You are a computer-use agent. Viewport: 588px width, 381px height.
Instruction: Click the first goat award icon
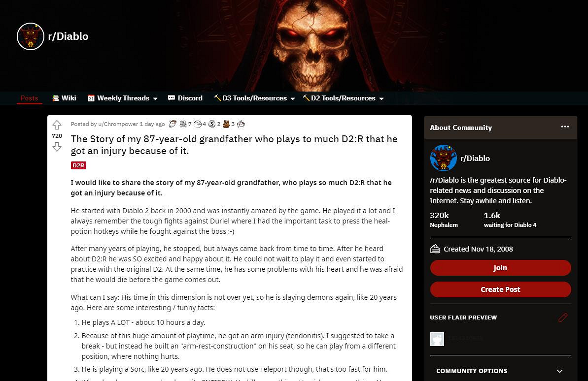pyautogui.click(x=173, y=124)
